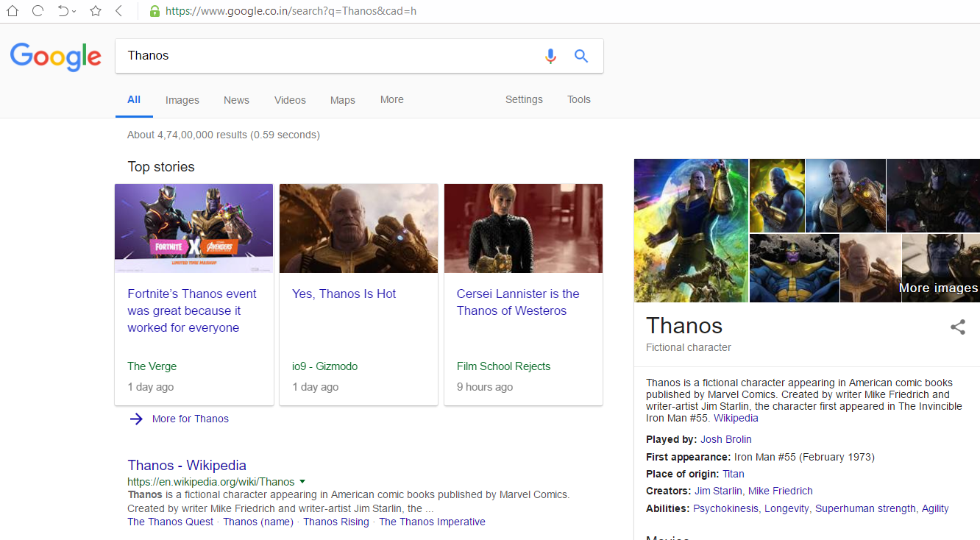Open 'Thanos (name)' sitelink
The width and height of the screenshot is (980, 540).
pyautogui.click(x=258, y=522)
